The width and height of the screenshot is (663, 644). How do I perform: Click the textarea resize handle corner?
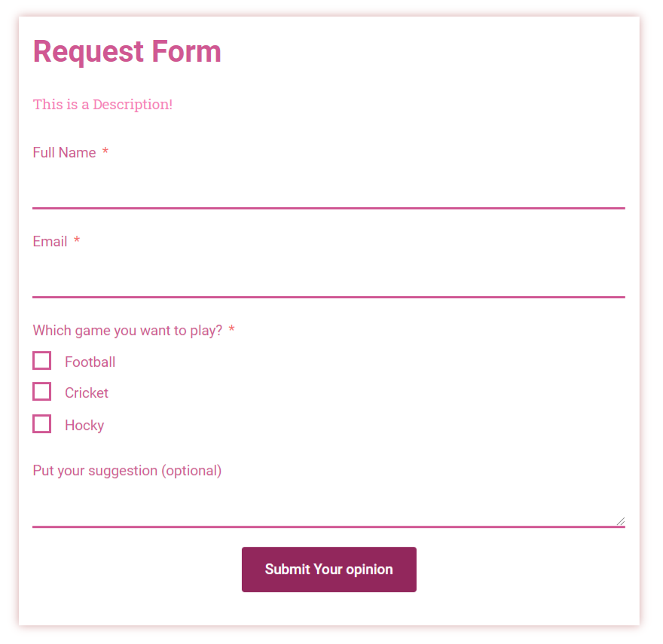(x=621, y=521)
